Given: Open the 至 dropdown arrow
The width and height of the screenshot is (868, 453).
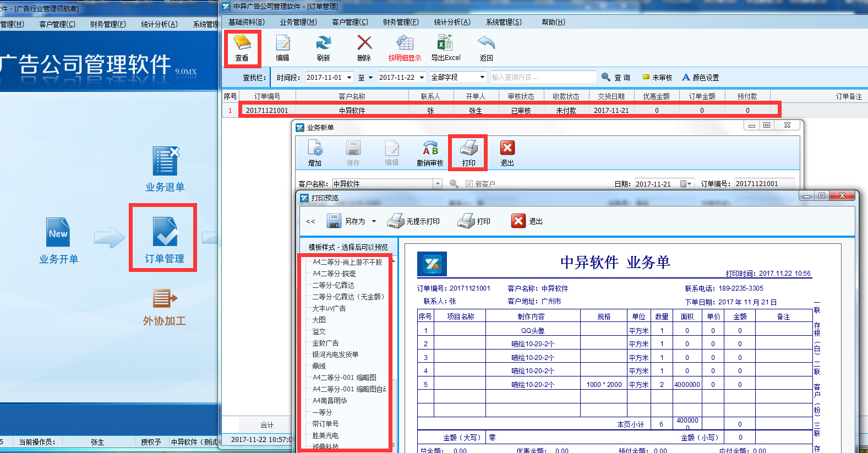Looking at the screenshot, I should click(x=370, y=78).
